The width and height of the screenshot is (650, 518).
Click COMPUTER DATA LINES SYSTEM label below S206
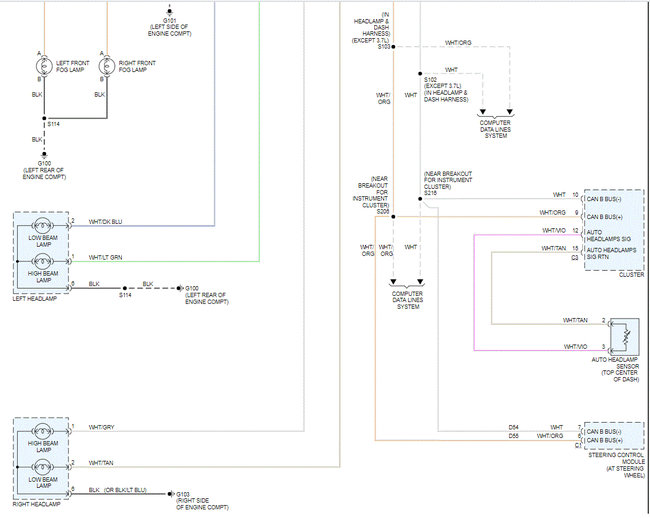pos(407,300)
